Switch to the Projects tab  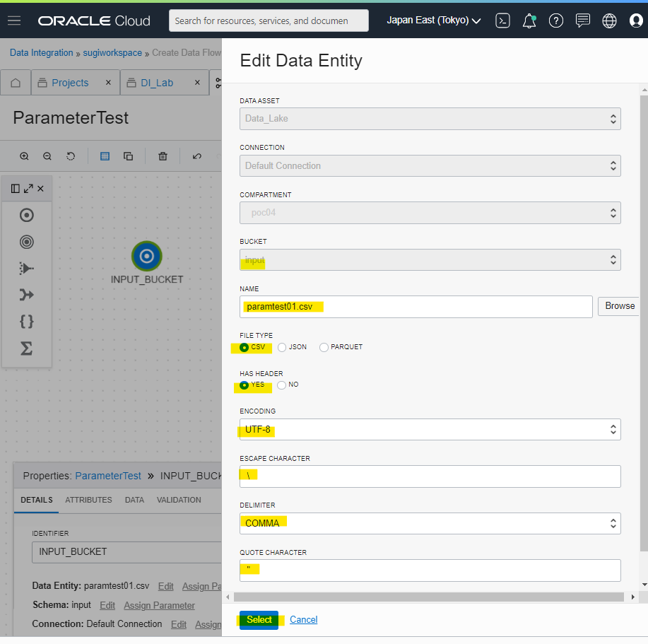pos(70,83)
